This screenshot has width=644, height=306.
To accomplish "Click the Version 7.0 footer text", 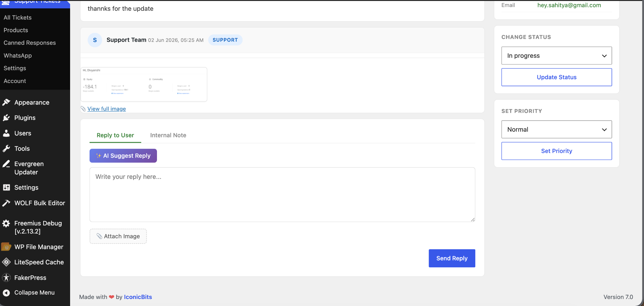I will (x=618, y=297).
